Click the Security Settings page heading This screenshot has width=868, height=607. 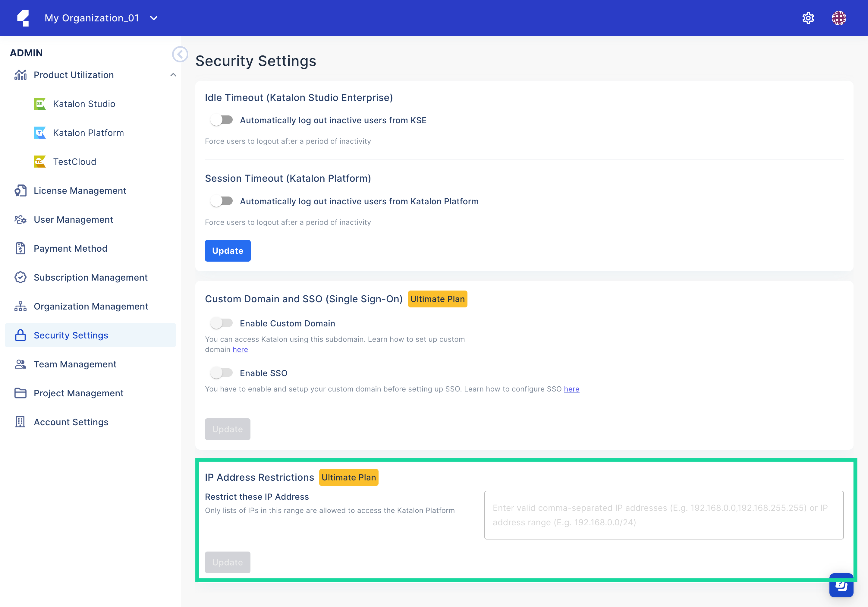click(x=256, y=61)
